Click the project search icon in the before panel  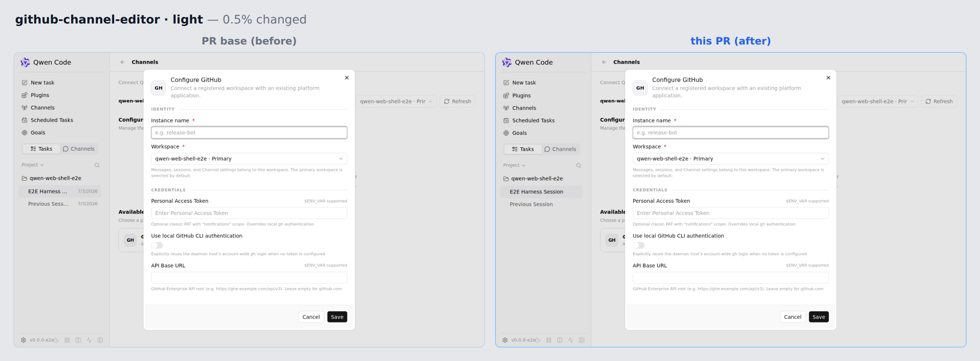tap(97, 165)
